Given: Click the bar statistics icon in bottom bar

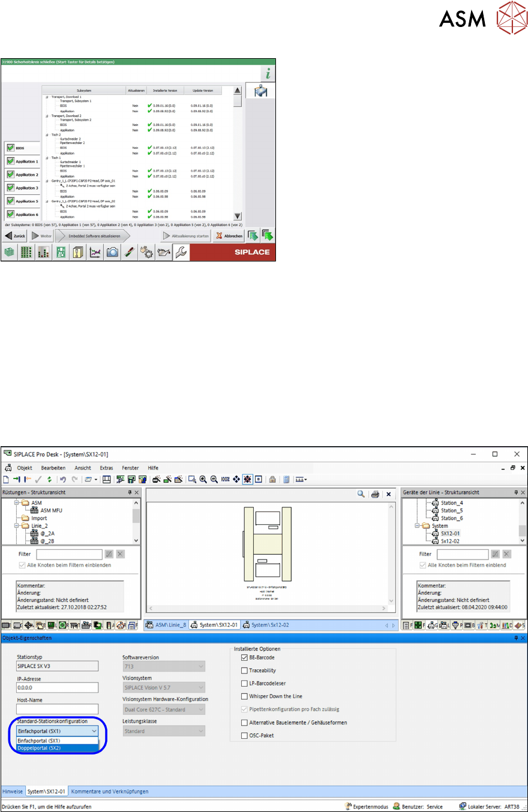Looking at the screenshot, I should point(44,253).
